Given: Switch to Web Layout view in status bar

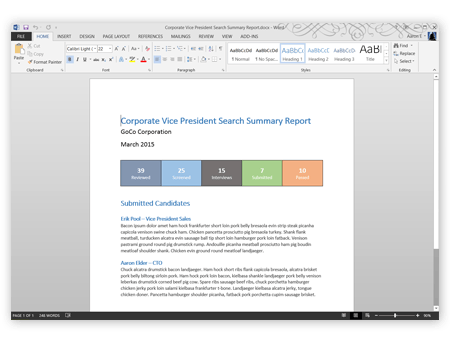Looking at the screenshot, I should pyautogui.click(x=367, y=315).
